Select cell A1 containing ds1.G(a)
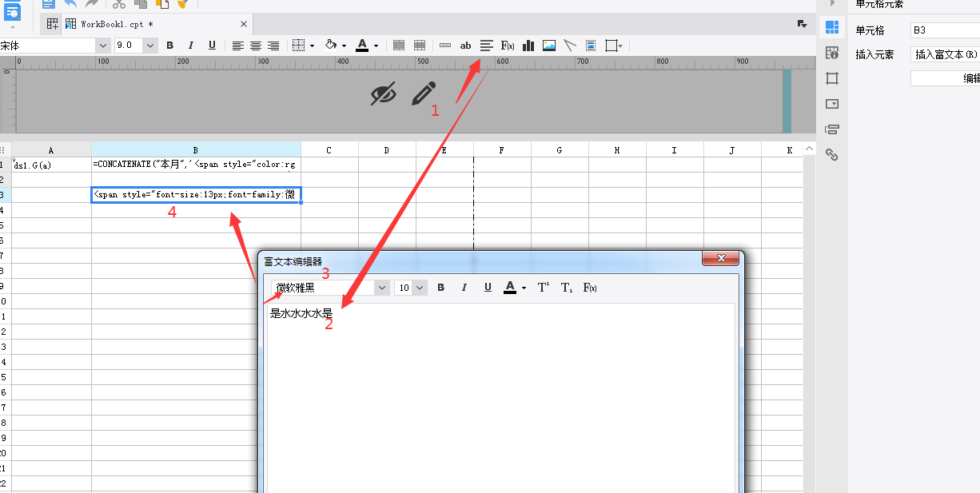The height and width of the screenshot is (493, 980). coord(51,165)
